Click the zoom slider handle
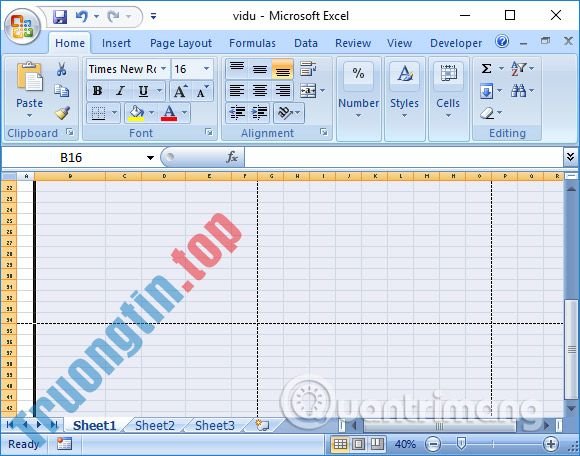Viewport: 580px width, 456px height. pos(461,444)
